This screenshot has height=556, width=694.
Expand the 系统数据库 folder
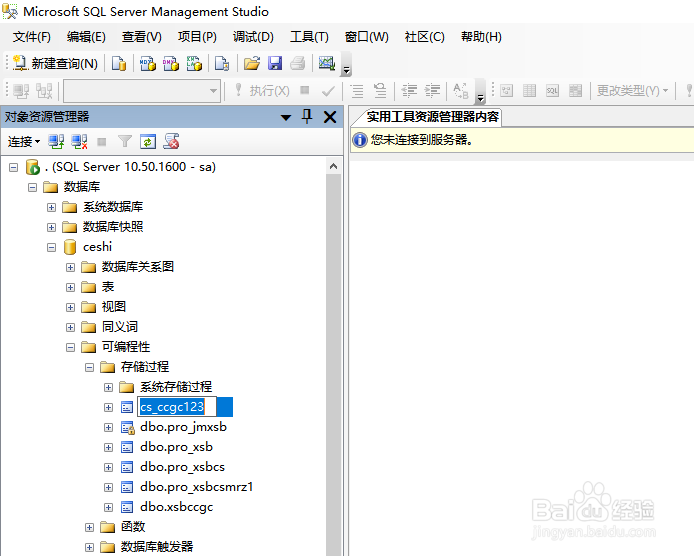click(51, 207)
